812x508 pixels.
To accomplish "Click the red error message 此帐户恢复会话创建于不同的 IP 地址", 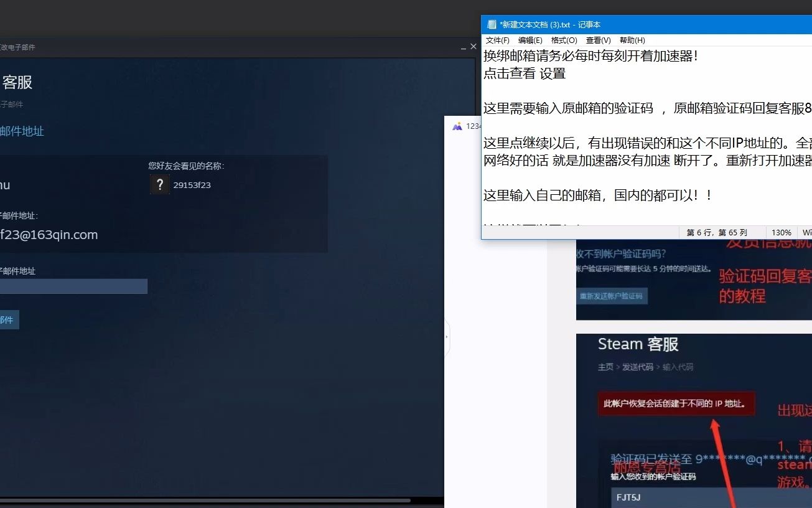I will 675,403.
